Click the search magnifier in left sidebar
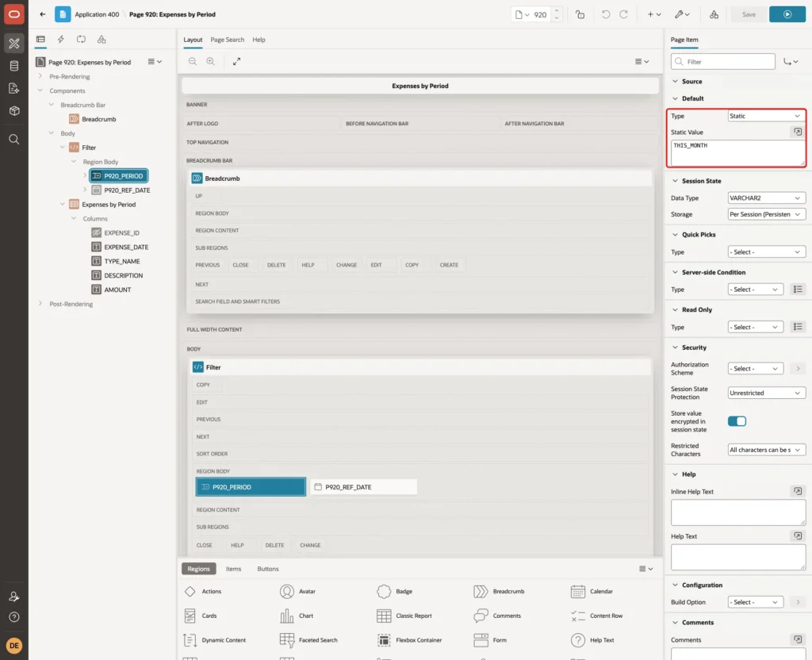 (x=14, y=140)
